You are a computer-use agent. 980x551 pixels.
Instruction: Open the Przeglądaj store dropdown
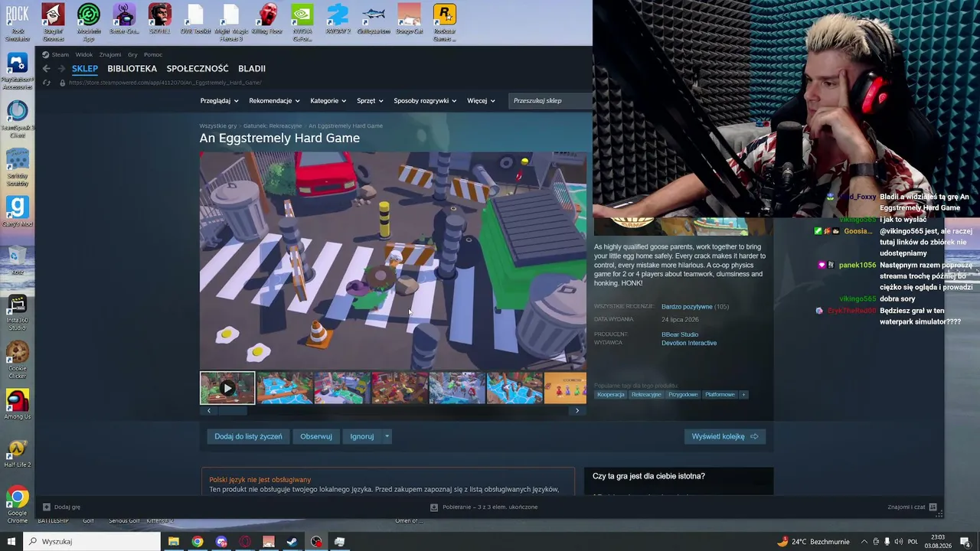(x=219, y=101)
